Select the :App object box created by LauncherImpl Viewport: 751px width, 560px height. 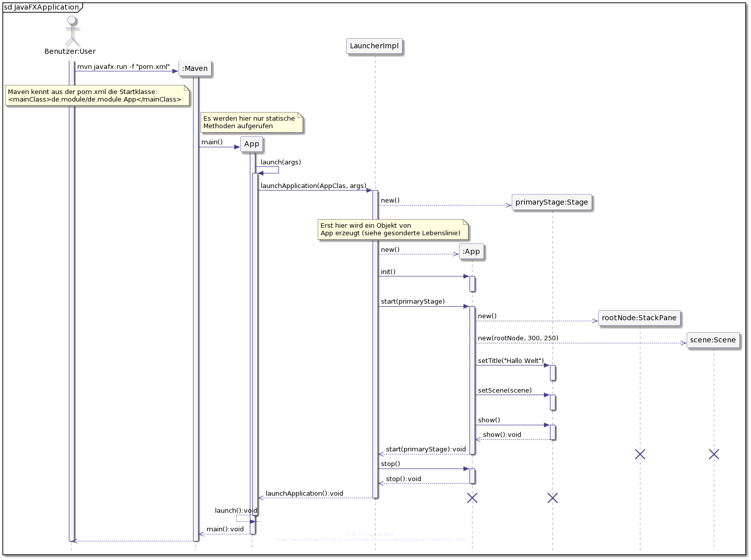point(471,251)
